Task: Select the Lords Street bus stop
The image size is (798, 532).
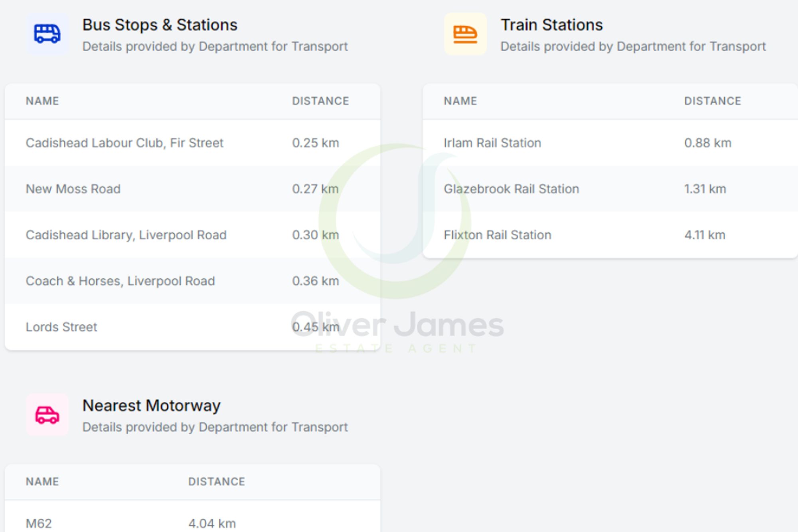Action: click(61, 327)
